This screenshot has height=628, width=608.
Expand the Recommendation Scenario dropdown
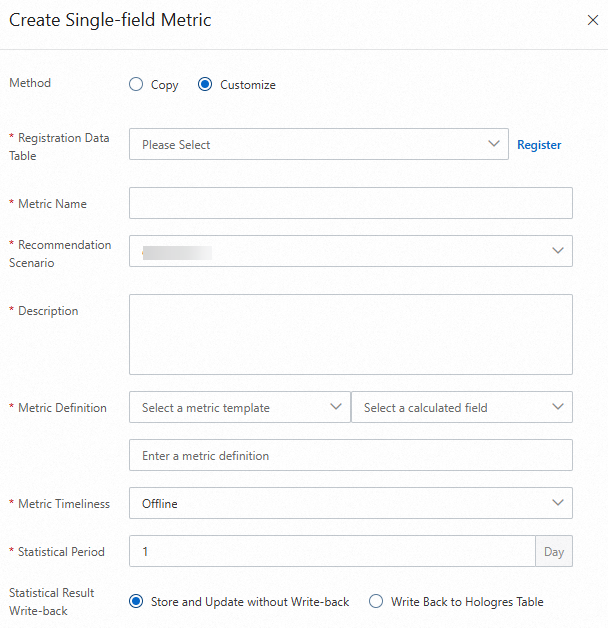350,251
